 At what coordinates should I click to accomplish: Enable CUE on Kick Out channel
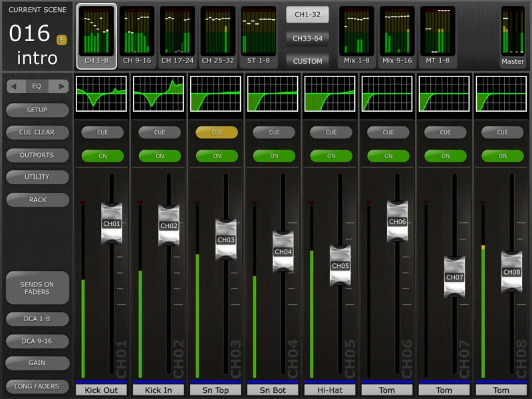102,132
